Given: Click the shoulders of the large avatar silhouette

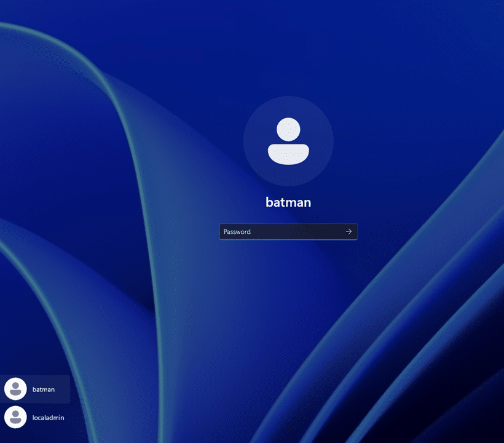Looking at the screenshot, I should [x=288, y=154].
